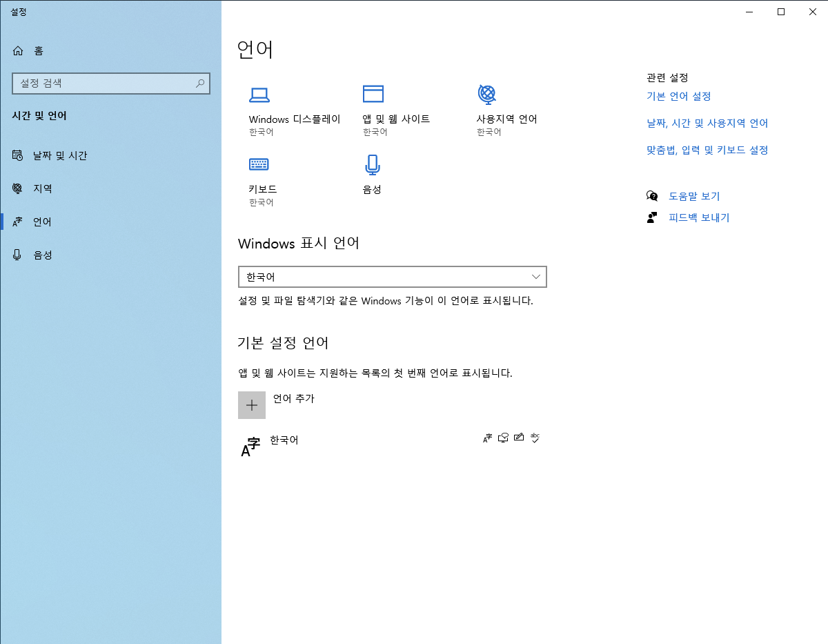This screenshot has width=828, height=644.
Task: Click the 앱 및 웹 사이트 tile label
Action: point(396,119)
